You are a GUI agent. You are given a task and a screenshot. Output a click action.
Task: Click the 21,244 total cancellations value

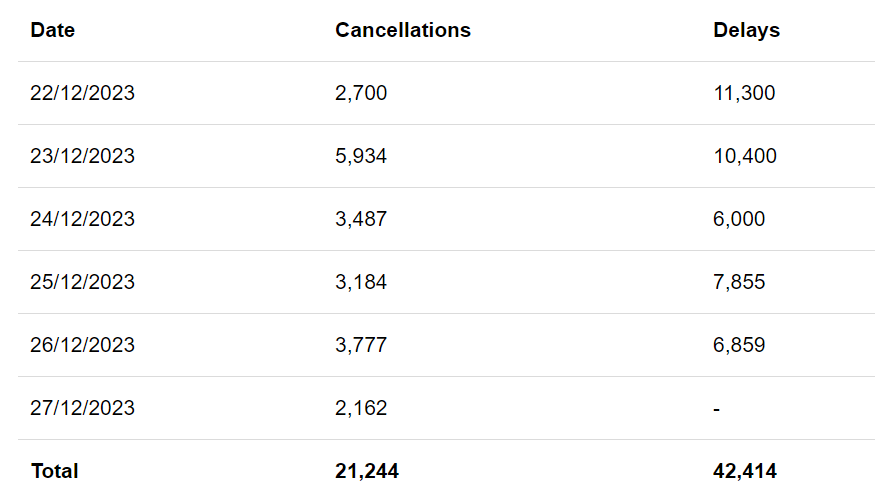click(367, 471)
